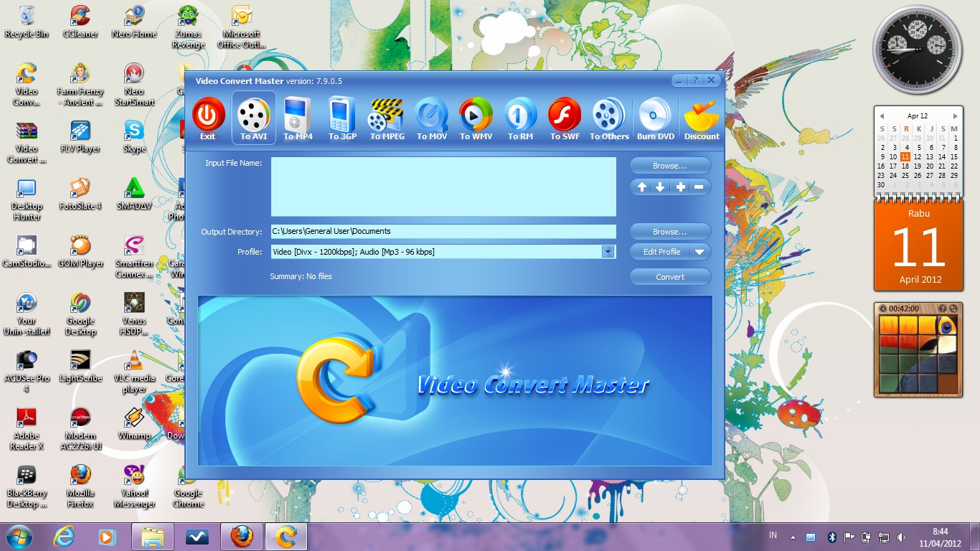Click the Output Directory path field
The height and width of the screenshot is (551, 980).
[x=443, y=231]
